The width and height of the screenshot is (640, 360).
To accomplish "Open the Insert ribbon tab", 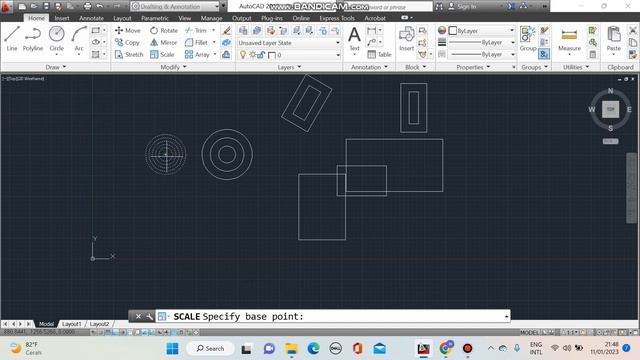I will 62,18.
